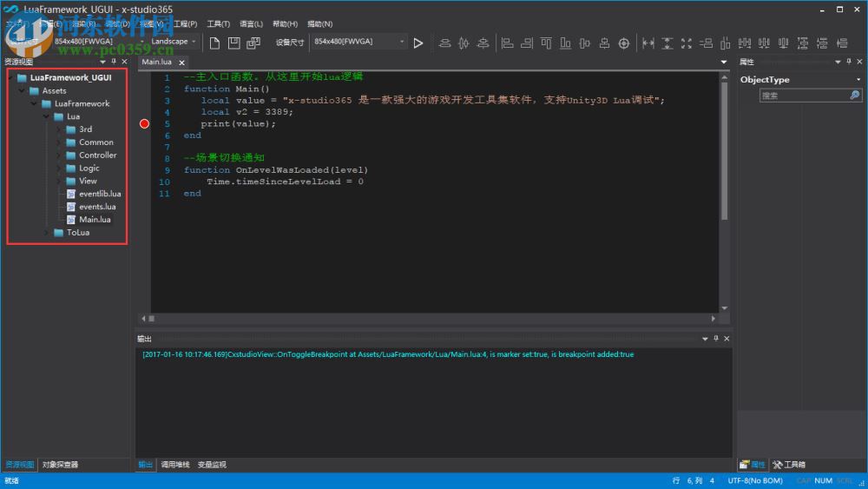Toggle auto-hide pin on properties panel
This screenshot has width=868, height=489.
[x=849, y=62]
